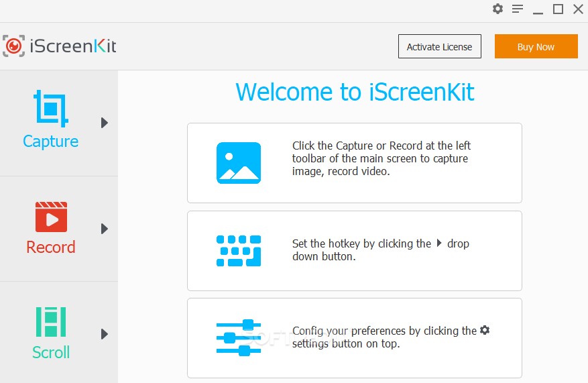
Task: Maximize the iScreenKit window
Action: 558,9
